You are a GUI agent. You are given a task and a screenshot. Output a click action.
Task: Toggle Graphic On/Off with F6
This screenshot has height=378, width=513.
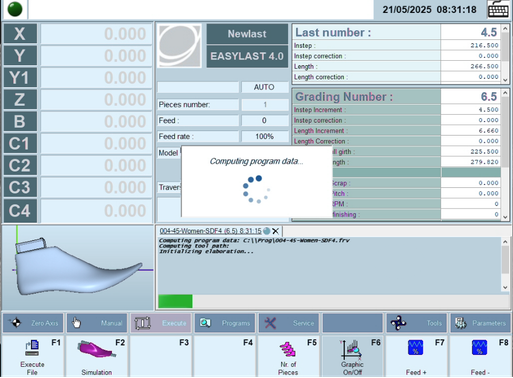point(352,356)
